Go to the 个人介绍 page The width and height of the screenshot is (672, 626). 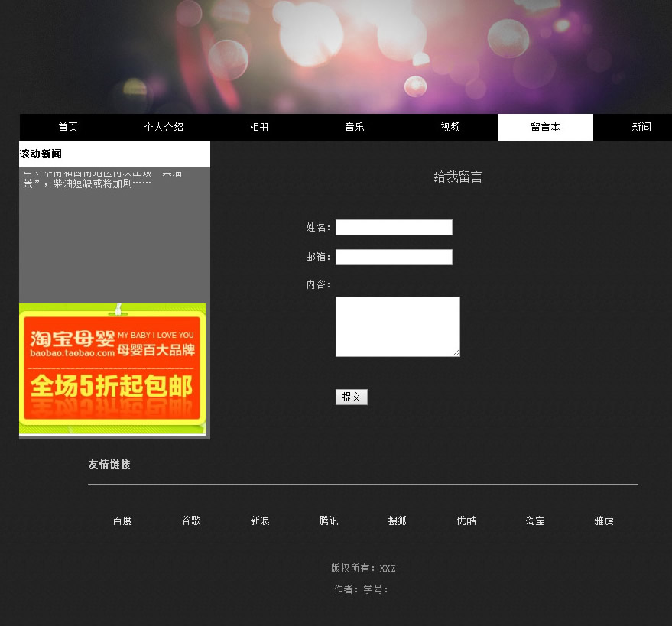[164, 127]
